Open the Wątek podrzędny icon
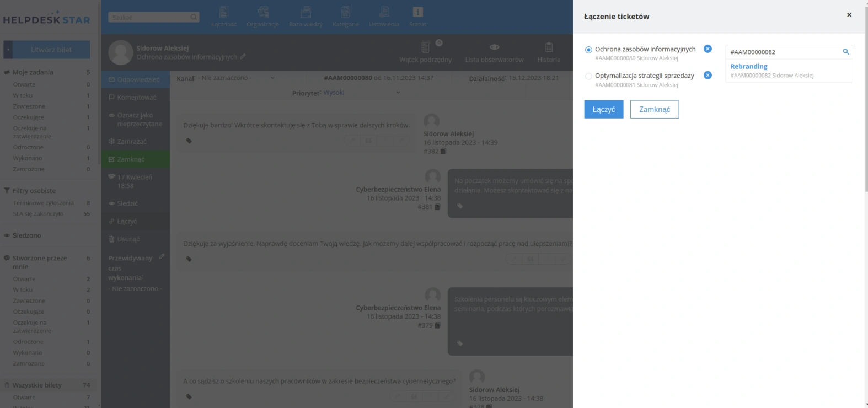Viewport: 868px width, 408px height. [426, 51]
